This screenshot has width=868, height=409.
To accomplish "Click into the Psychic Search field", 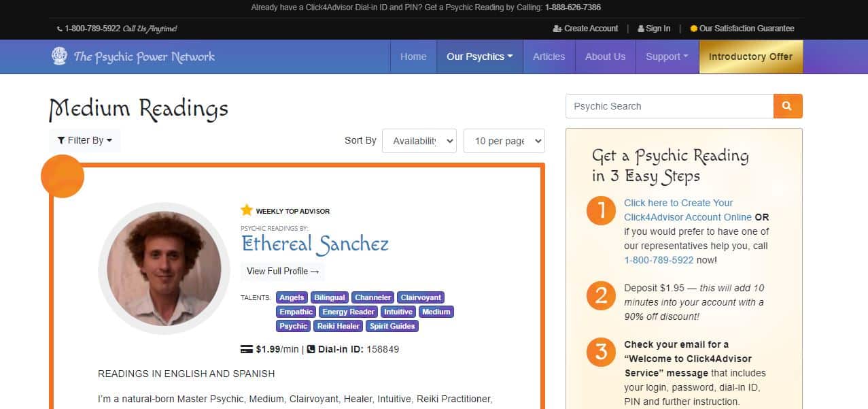I will click(670, 106).
